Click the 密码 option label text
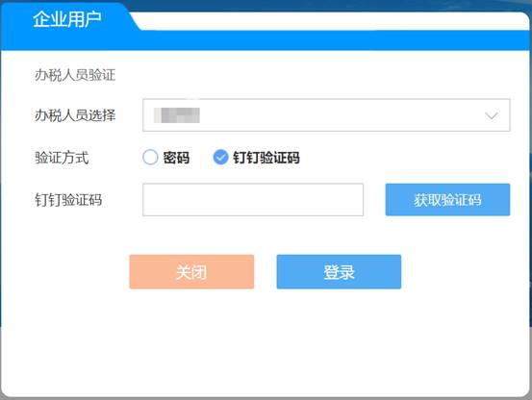 pyautogui.click(x=176, y=158)
